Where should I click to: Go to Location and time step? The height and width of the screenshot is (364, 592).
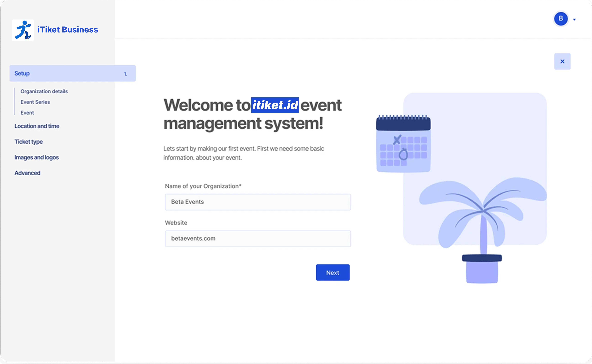point(37,126)
